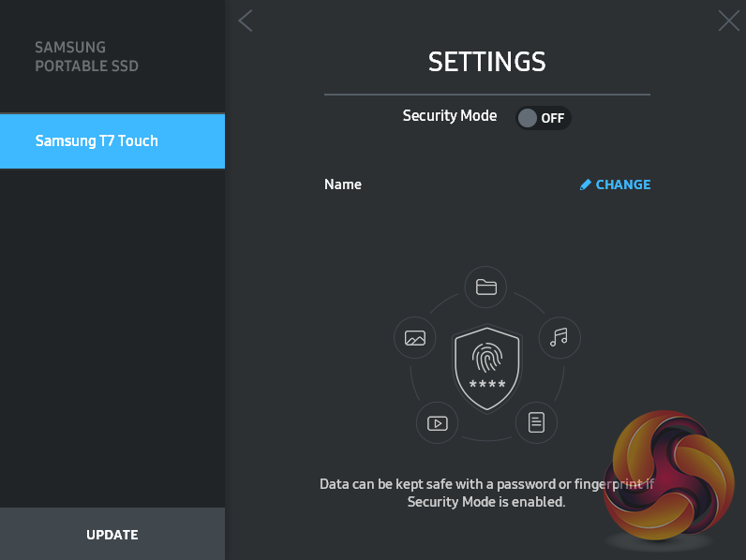This screenshot has width=746, height=560.
Task: Click the fingerprint icon inside the shield
Action: [486, 360]
